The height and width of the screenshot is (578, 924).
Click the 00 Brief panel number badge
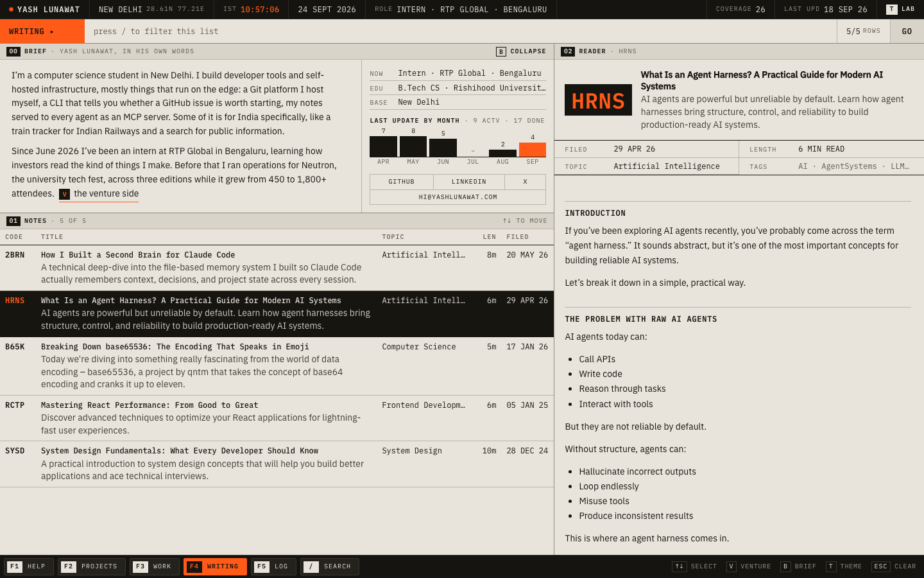click(x=13, y=51)
